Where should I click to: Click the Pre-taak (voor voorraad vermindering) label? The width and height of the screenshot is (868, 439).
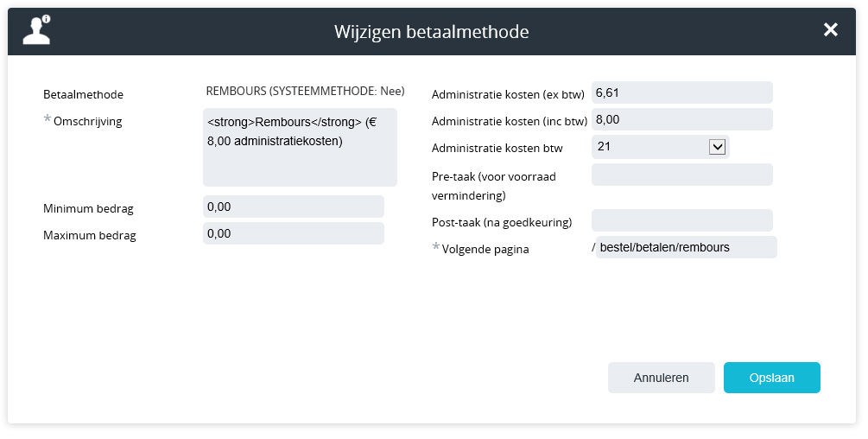[494, 186]
